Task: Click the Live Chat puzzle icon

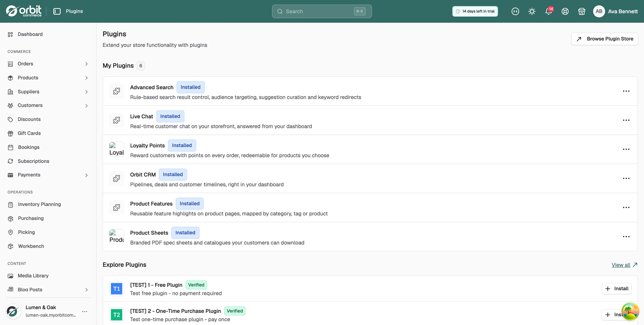Action: [116, 120]
